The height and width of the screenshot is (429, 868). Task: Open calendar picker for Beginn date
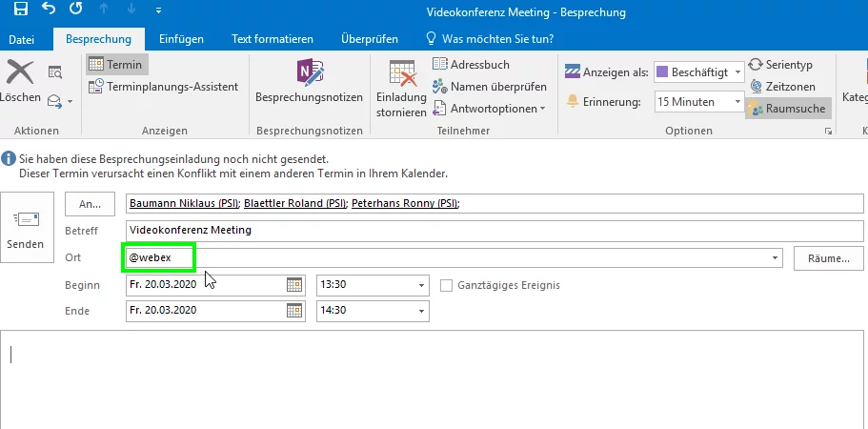coord(294,285)
